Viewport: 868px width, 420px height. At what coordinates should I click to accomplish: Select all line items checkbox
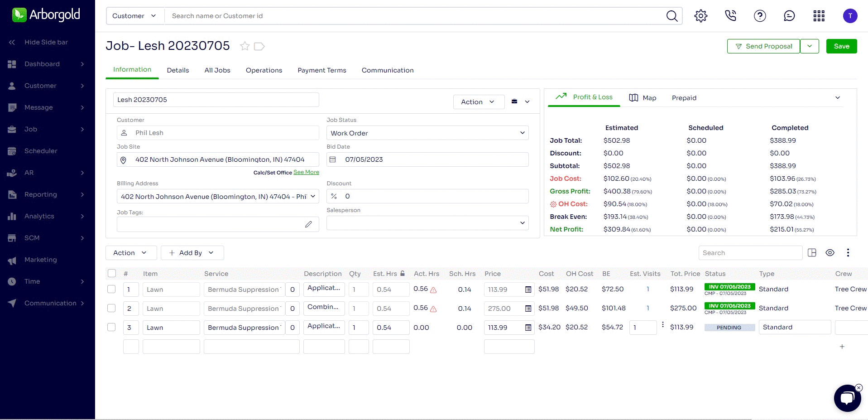click(111, 273)
